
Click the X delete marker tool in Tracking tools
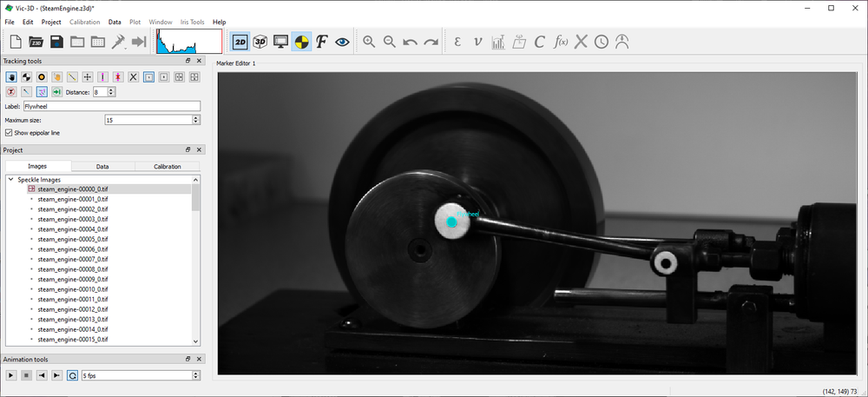(134, 77)
